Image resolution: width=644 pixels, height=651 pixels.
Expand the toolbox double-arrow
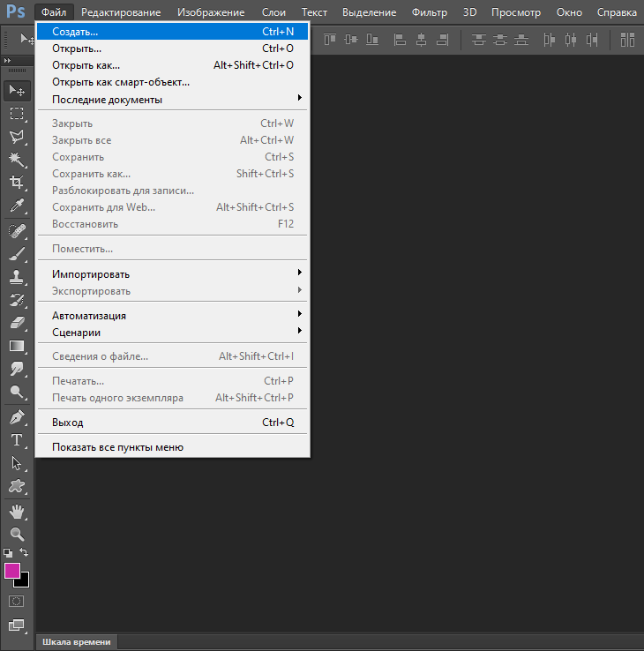(x=7, y=61)
